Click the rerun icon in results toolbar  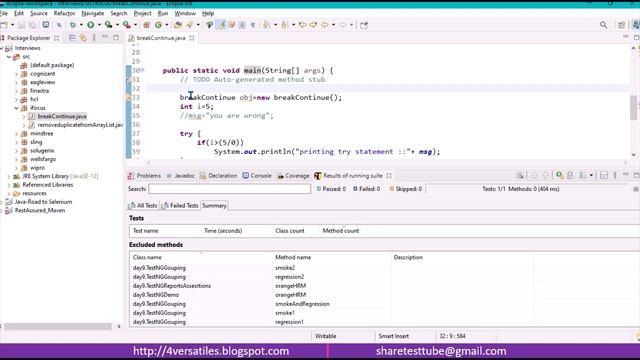pyautogui.click(x=560, y=176)
